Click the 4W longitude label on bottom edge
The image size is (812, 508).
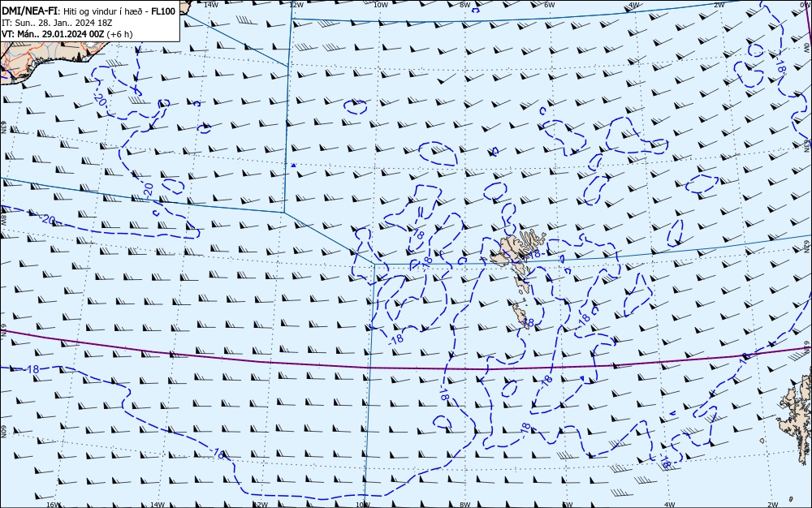[x=669, y=505]
